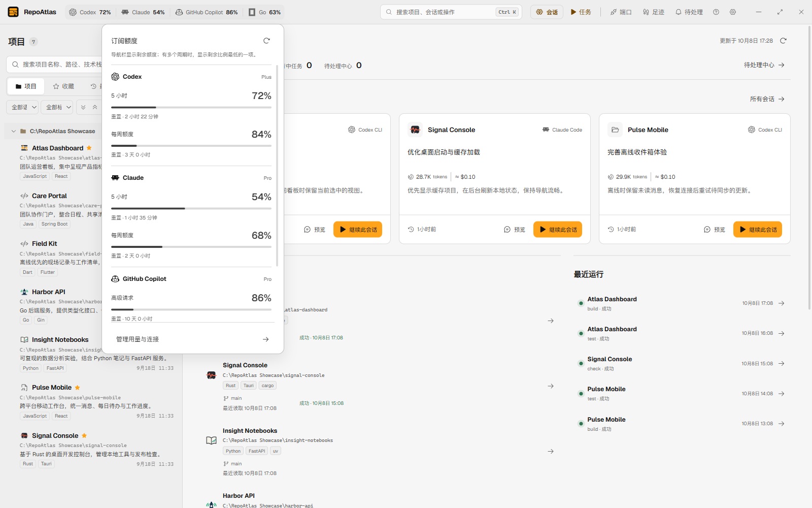
Task: Expand all project groups
Action: coord(83,107)
